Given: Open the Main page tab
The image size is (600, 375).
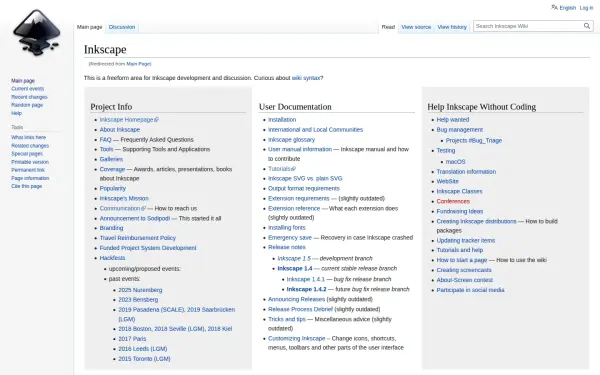Looking at the screenshot, I should [x=90, y=27].
